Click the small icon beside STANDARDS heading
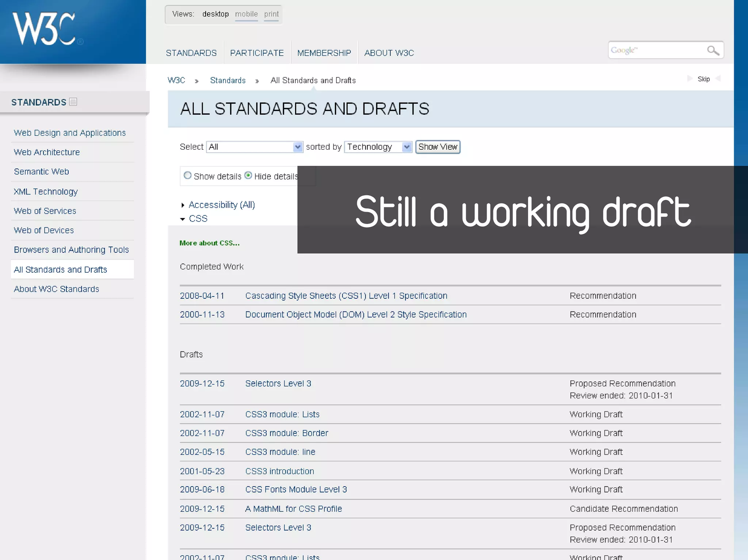Viewport: 748px width, 560px height. pyautogui.click(x=73, y=102)
